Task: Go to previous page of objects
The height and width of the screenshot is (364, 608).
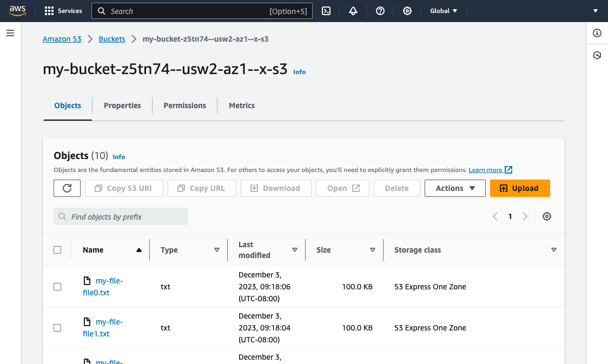Action: coord(495,216)
